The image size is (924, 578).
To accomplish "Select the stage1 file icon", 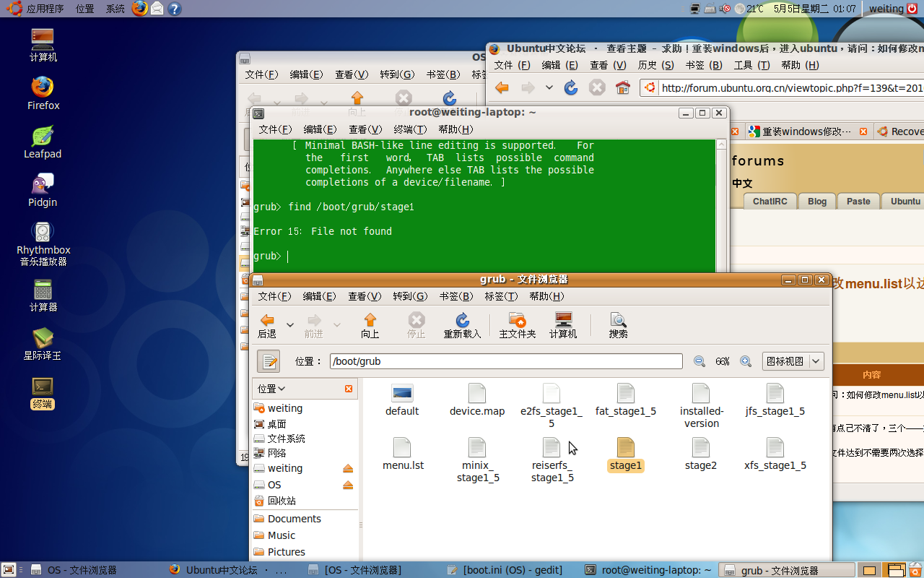I will (x=626, y=447).
